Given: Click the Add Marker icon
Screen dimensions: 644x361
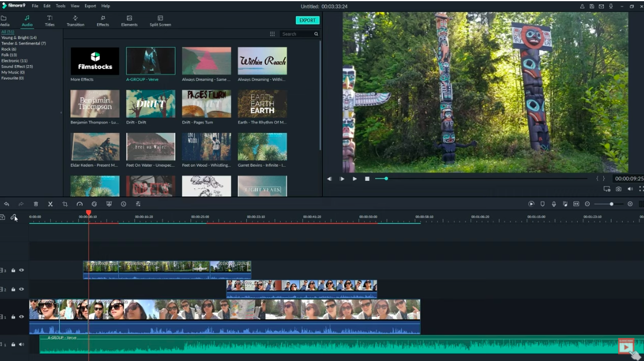Looking at the screenshot, I should (x=542, y=204).
